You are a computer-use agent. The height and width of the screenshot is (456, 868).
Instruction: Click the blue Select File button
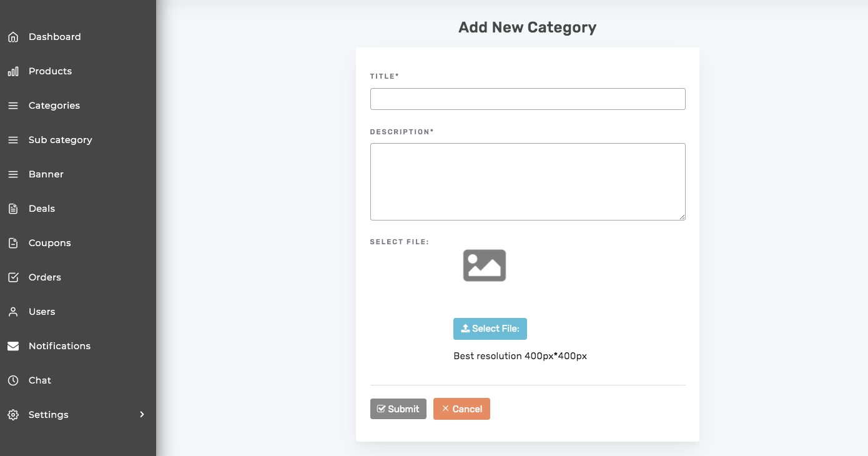[490, 329]
